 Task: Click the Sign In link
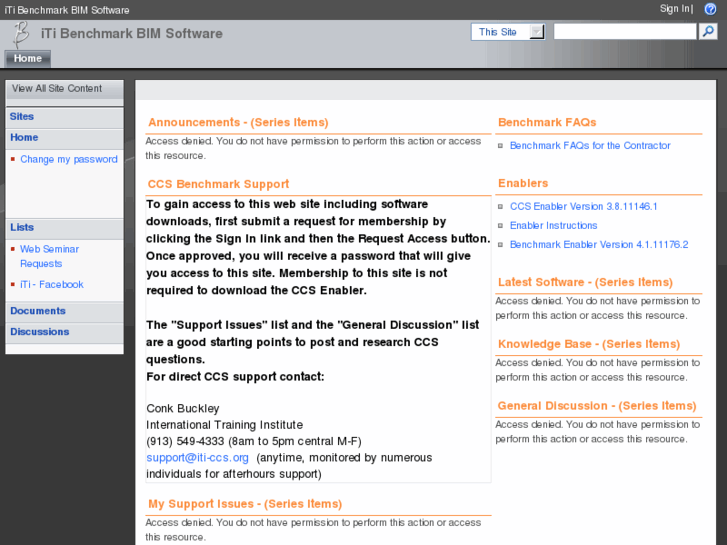tap(675, 9)
